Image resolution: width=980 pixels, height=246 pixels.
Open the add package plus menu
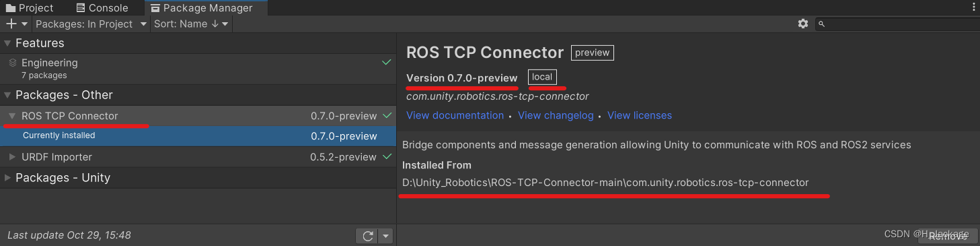click(17, 24)
